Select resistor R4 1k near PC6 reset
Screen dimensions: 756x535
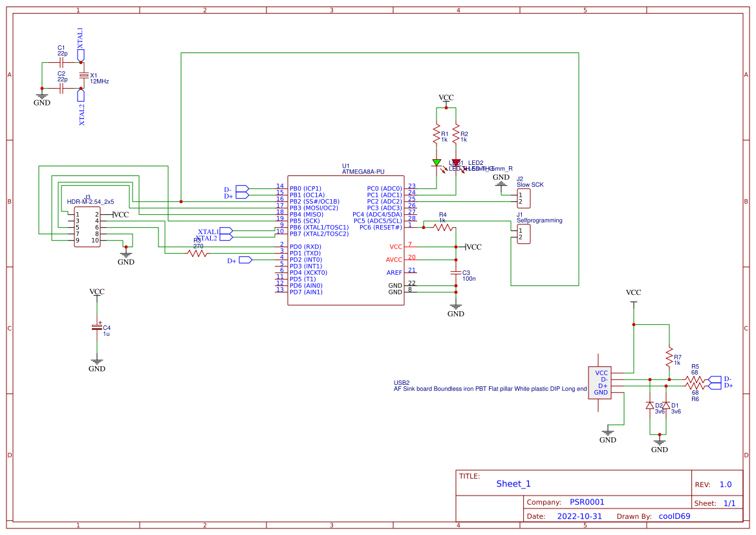tap(442, 227)
